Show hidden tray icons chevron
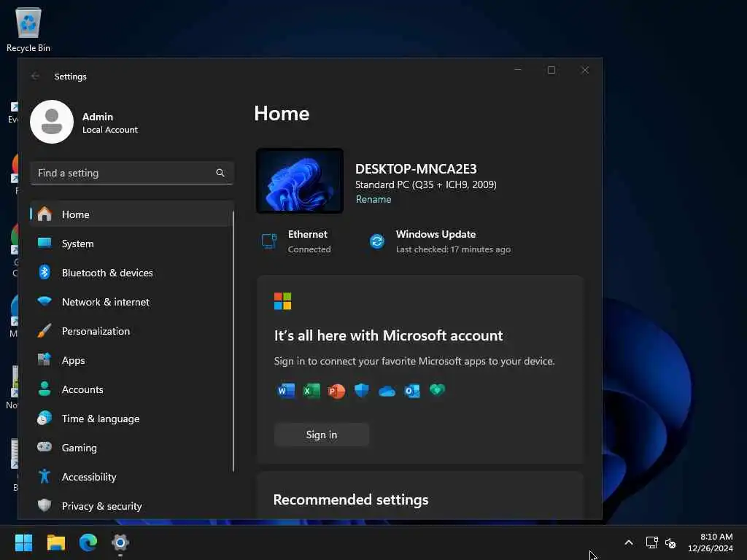 click(629, 542)
